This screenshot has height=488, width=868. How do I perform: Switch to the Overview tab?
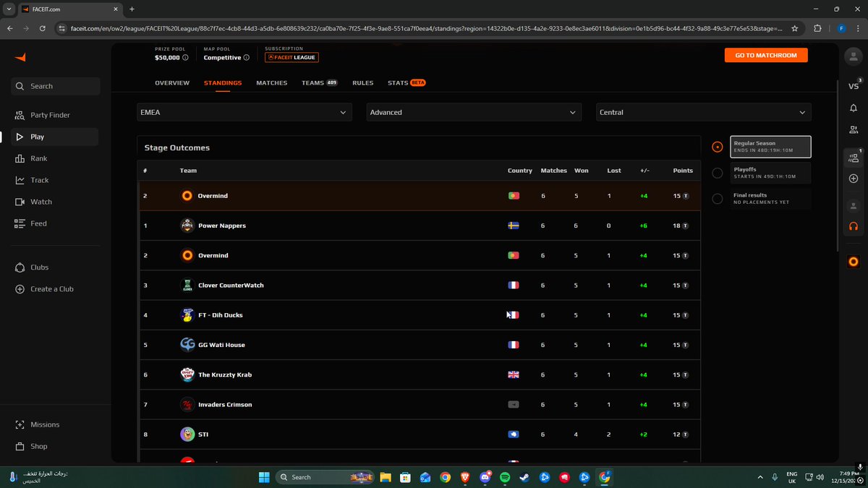pyautogui.click(x=172, y=83)
